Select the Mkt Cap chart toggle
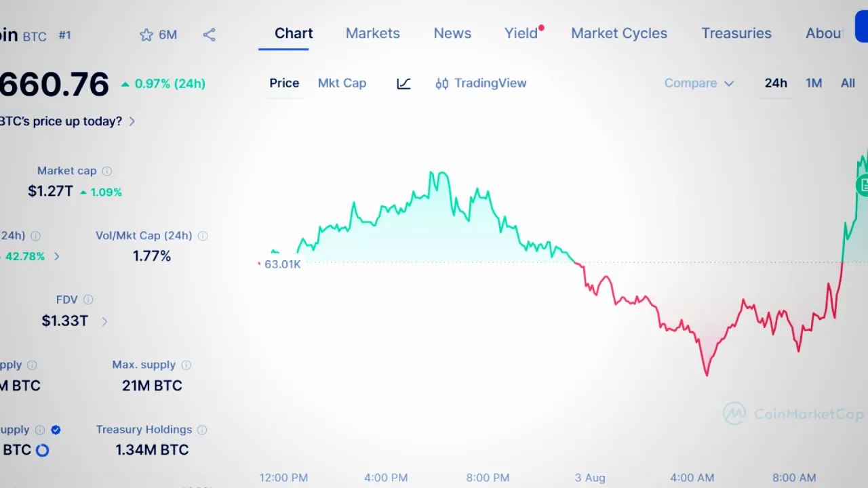 [342, 83]
